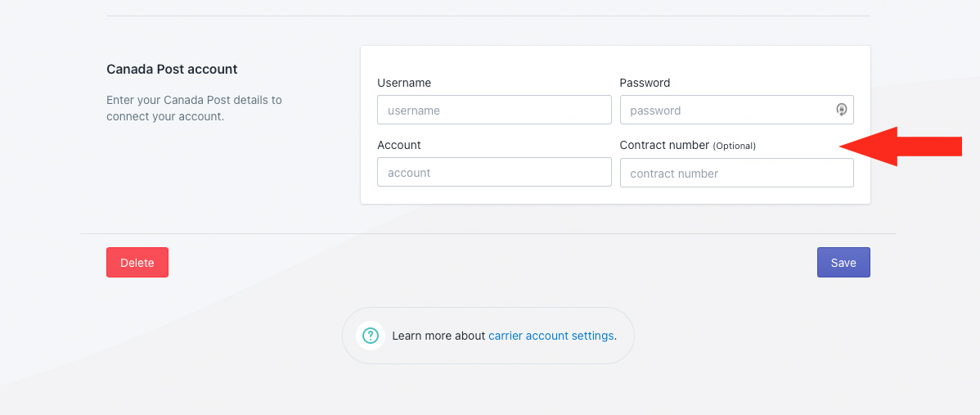The height and width of the screenshot is (415, 980).
Task: Click into the Contract number field
Action: click(x=736, y=173)
